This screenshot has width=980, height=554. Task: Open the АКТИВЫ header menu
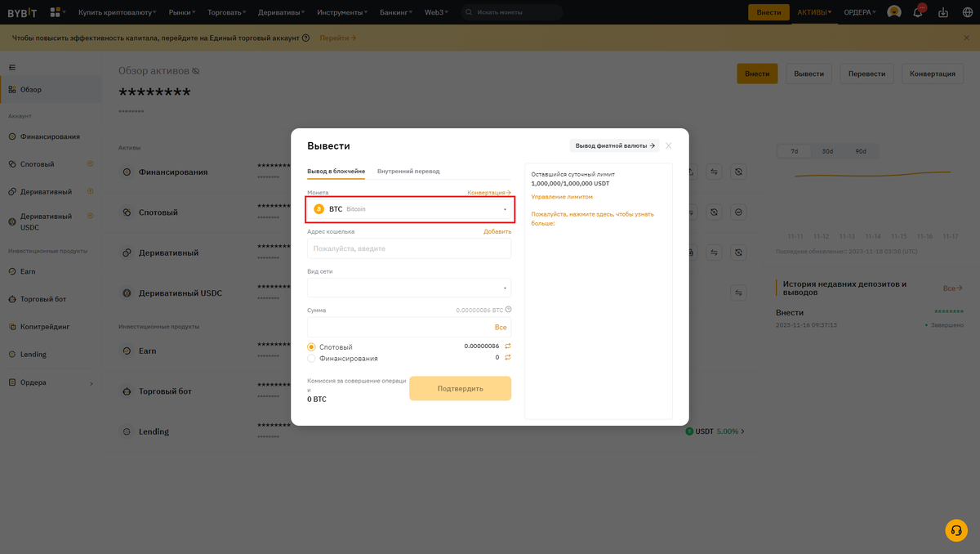click(814, 12)
